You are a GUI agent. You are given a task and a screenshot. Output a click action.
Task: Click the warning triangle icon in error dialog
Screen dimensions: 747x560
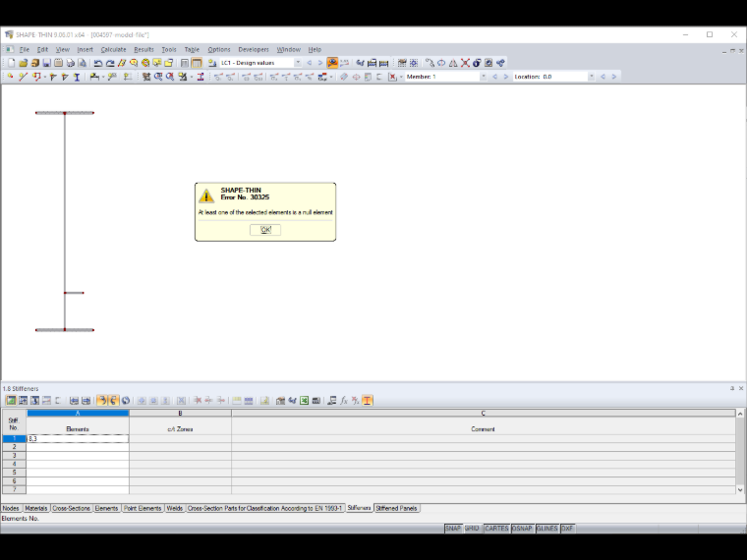click(x=206, y=196)
